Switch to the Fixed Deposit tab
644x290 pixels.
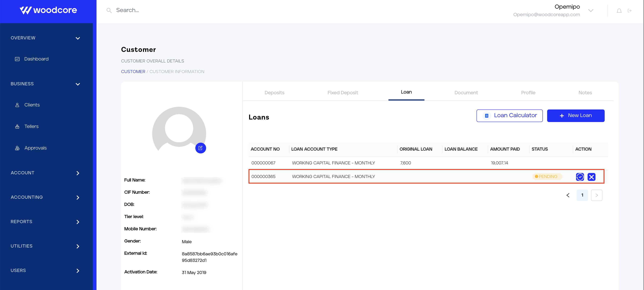(342, 93)
